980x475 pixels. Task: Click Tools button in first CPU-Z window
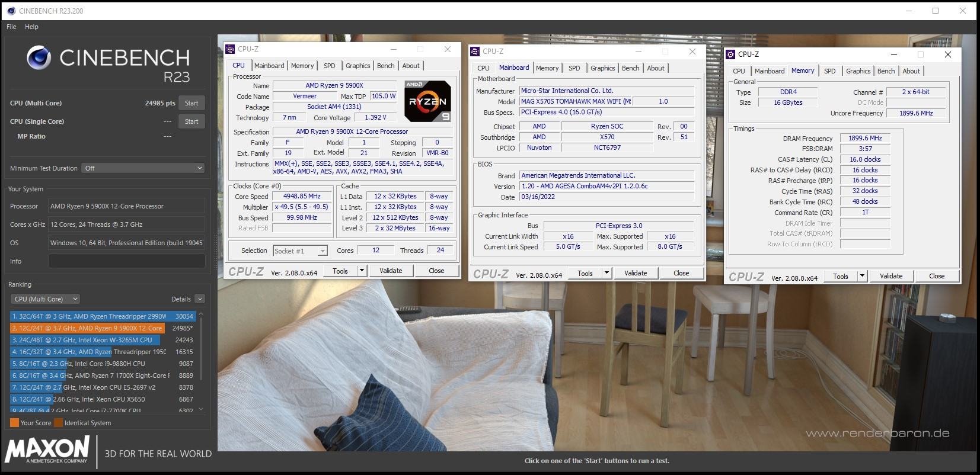[x=340, y=271]
